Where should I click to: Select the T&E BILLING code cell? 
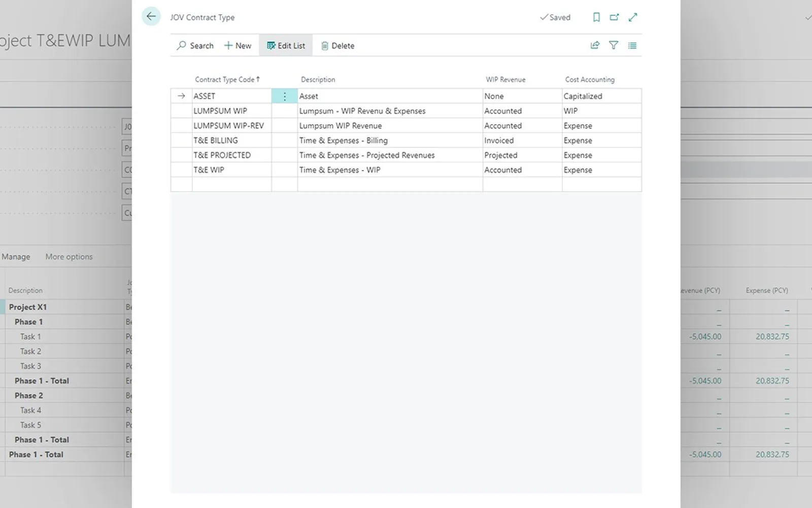point(231,140)
